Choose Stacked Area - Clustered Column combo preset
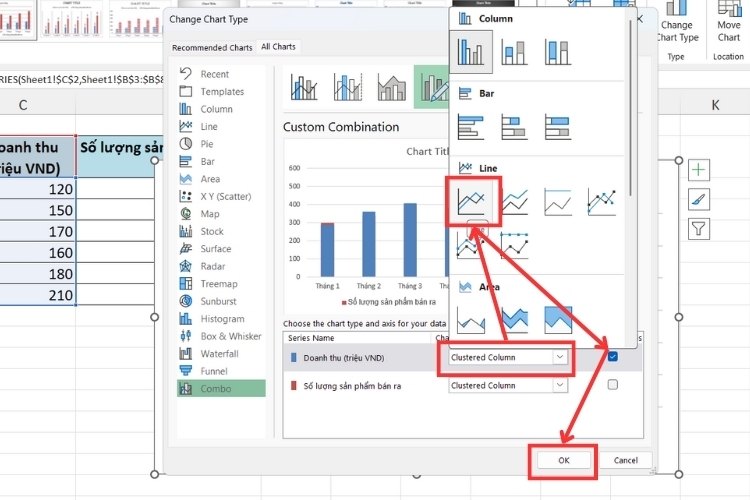 (392, 87)
